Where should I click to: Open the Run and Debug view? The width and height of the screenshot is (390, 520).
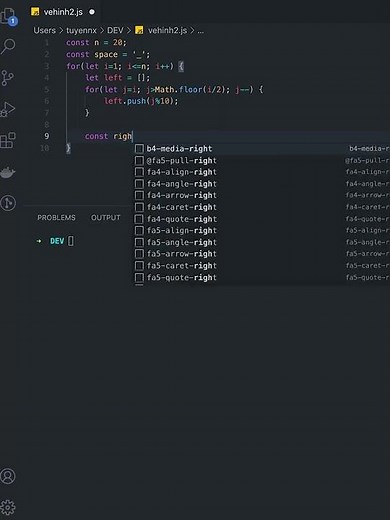[x=8, y=109]
